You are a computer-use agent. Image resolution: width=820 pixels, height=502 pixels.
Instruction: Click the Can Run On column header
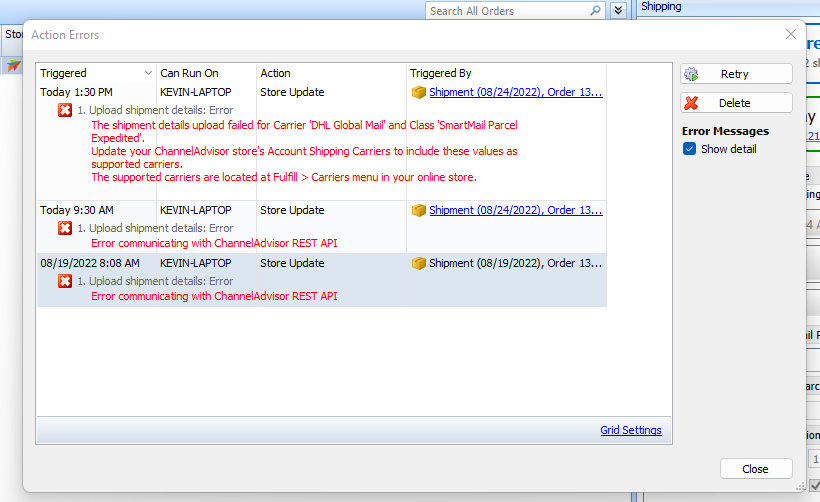coord(206,73)
